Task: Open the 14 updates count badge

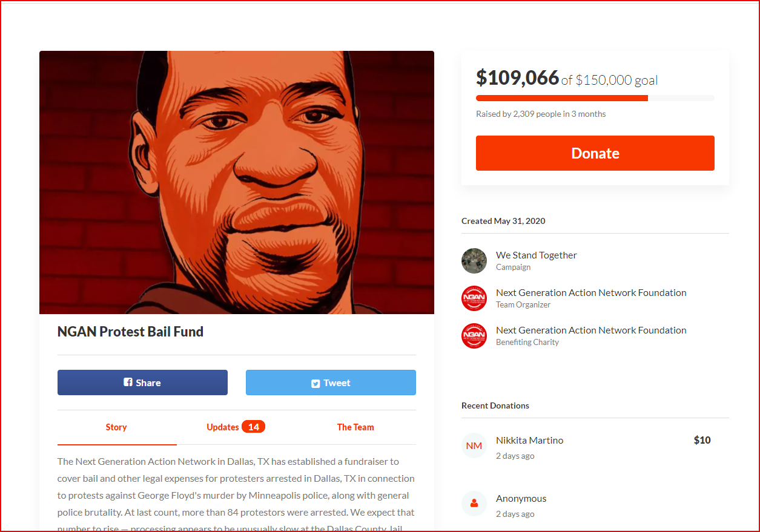Action: 253,427
